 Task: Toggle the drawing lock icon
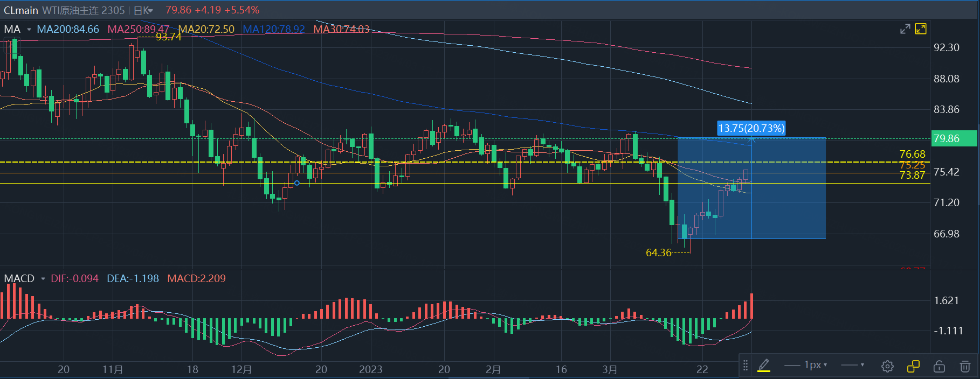[939, 366]
